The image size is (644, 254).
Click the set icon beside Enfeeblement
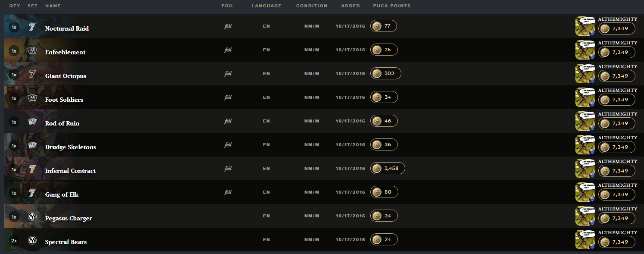[32, 51]
